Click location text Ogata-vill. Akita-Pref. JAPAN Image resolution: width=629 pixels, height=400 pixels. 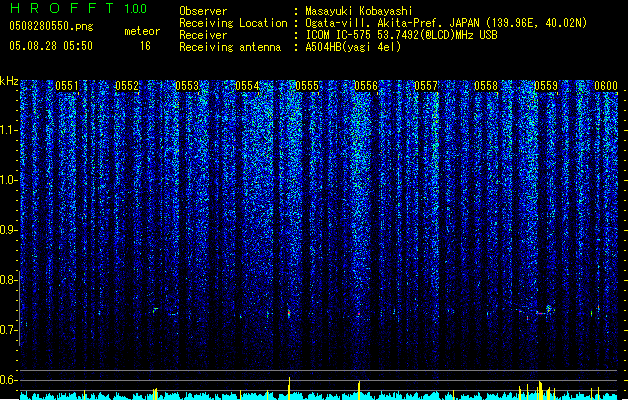click(393, 23)
